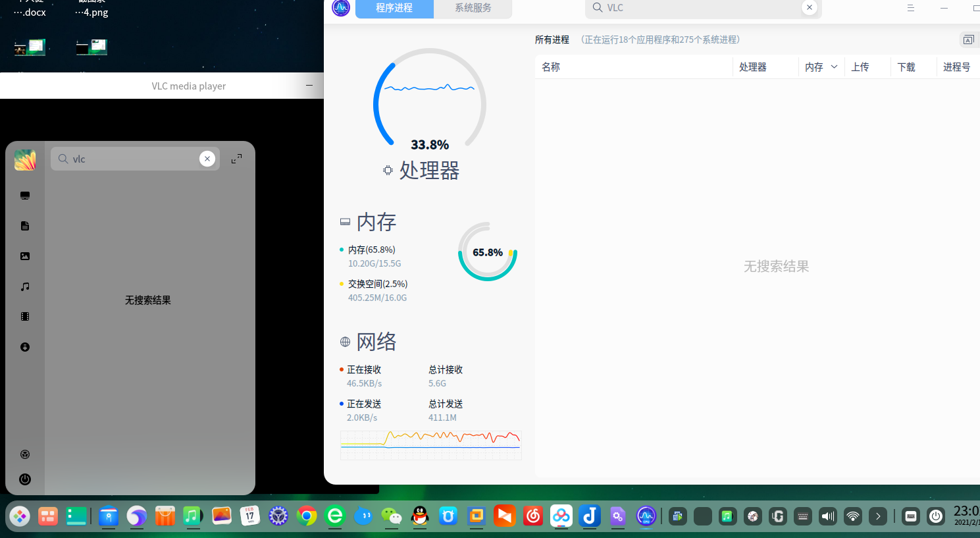Image resolution: width=980 pixels, height=538 pixels.
Task: Click the clock in the dock
Action: (966, 516)
